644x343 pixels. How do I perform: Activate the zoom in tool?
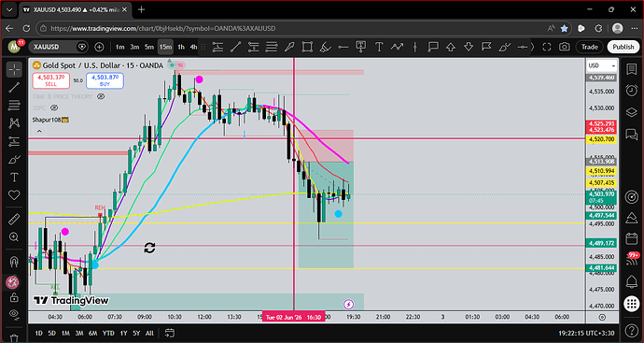pyautogui.click(x=14, y=236)
